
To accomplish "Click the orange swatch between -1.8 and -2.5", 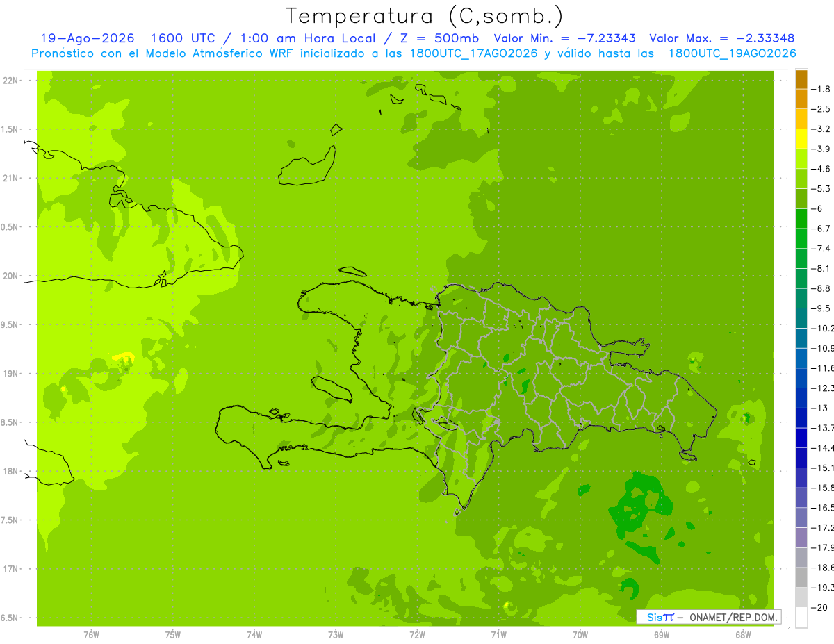I will (x=801, y=99).
